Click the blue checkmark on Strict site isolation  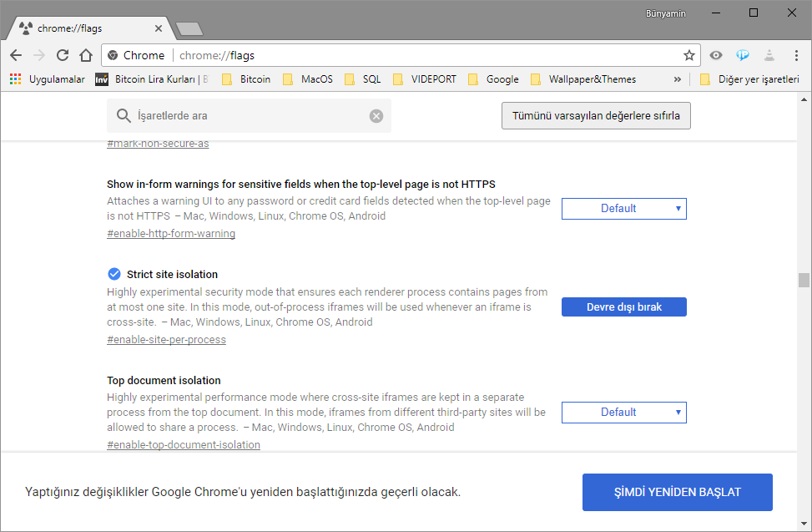[x=113, y=273]
